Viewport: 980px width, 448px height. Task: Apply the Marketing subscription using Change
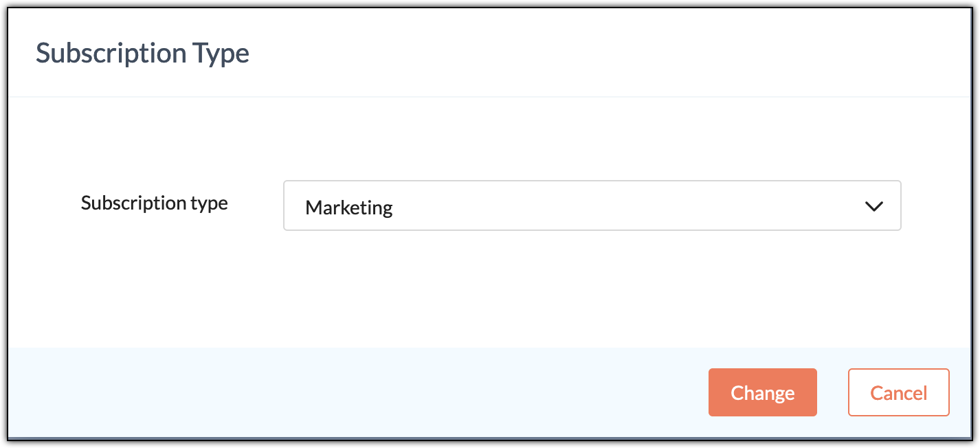coord(762,392)
